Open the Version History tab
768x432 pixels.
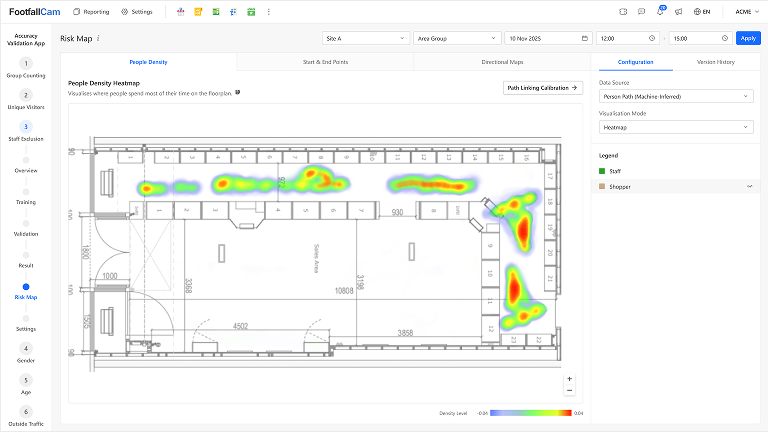click(x=714, y=61)
